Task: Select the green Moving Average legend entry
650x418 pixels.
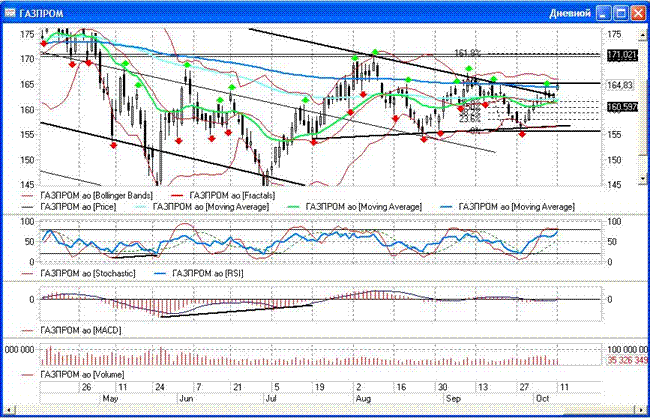Action: coord(354,206)
